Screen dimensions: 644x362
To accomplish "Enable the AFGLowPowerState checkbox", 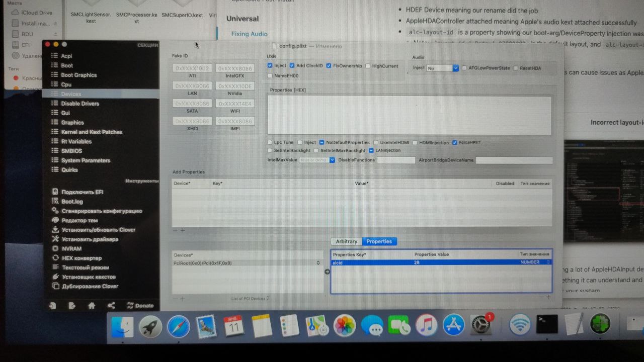I will (464, 68).
